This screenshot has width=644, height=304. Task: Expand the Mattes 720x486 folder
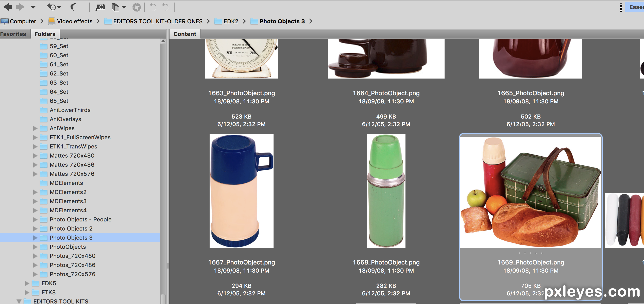[x=35, y=165]
